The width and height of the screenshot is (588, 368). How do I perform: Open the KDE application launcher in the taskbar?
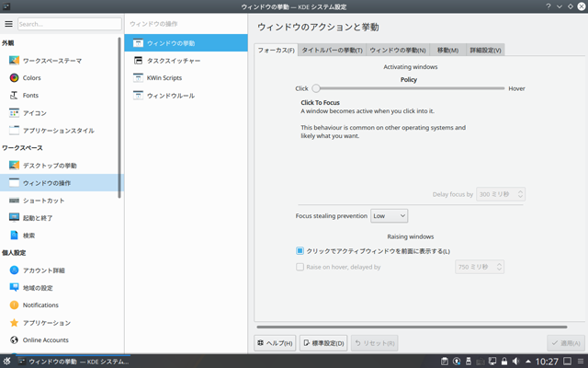tap(6, 362)
